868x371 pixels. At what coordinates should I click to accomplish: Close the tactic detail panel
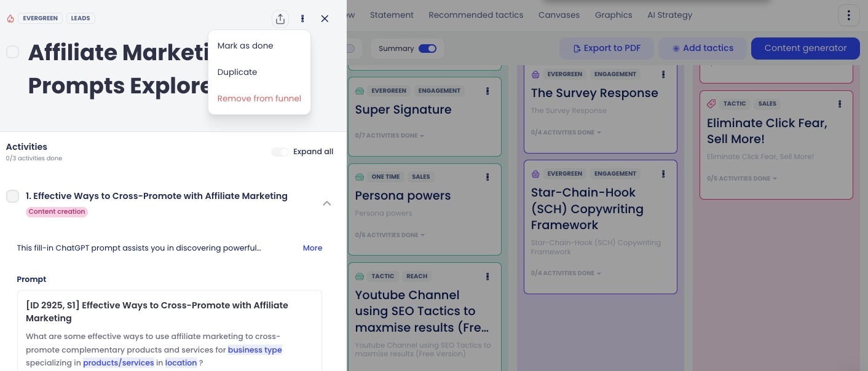tap(325, 19)
